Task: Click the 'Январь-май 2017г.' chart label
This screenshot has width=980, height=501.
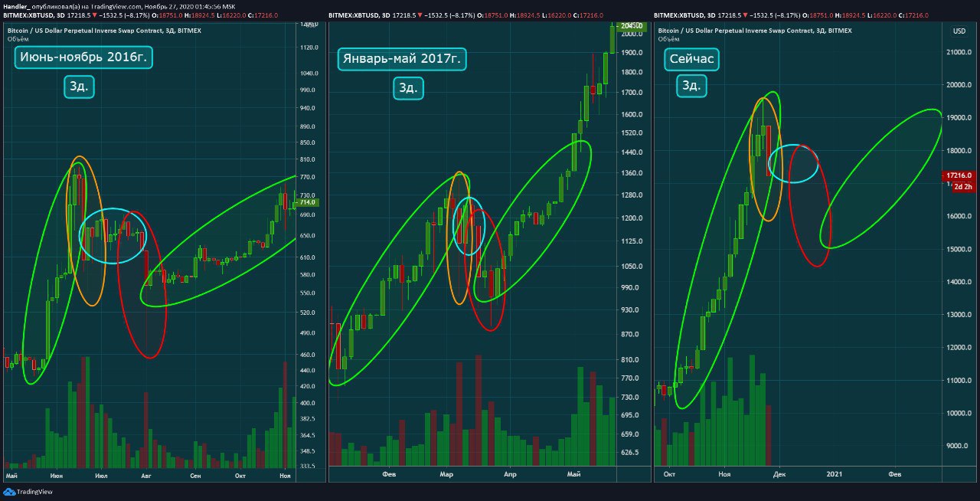Action: 402,59
